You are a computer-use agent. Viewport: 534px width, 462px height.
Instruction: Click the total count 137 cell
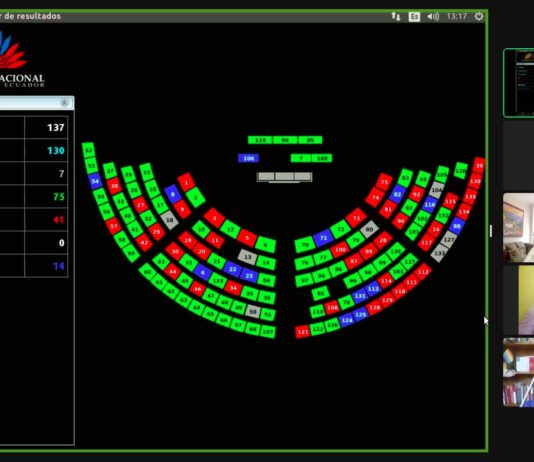[46, 127]
